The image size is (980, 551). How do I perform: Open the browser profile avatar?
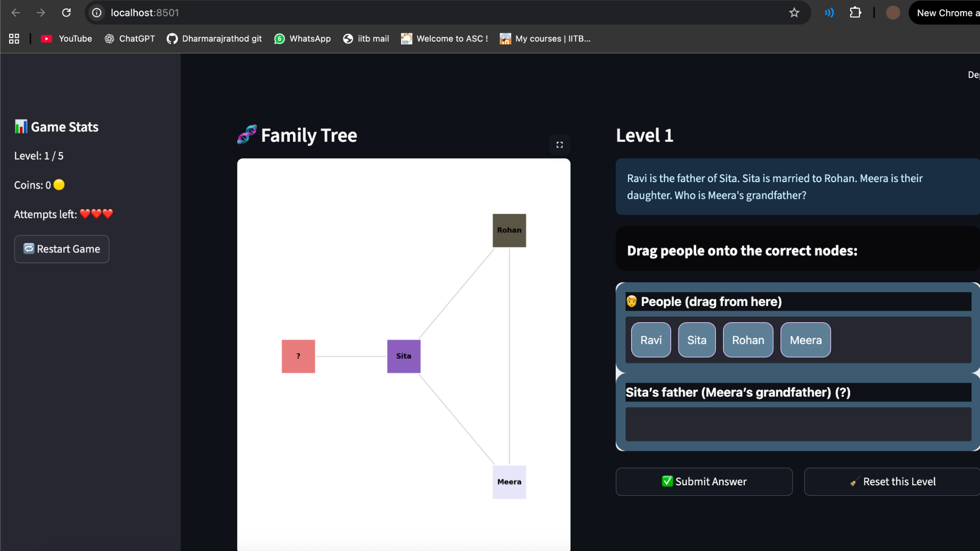pos(893,13)
